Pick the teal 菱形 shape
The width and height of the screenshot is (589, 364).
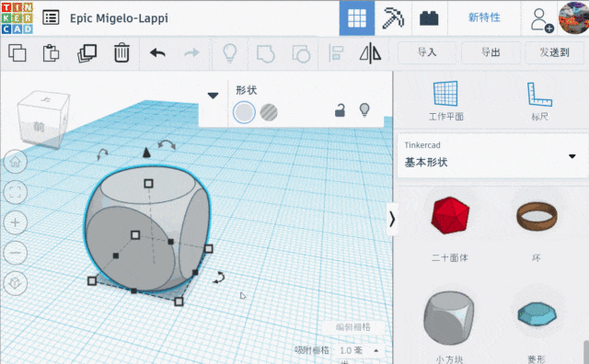[x=537, y=314]
